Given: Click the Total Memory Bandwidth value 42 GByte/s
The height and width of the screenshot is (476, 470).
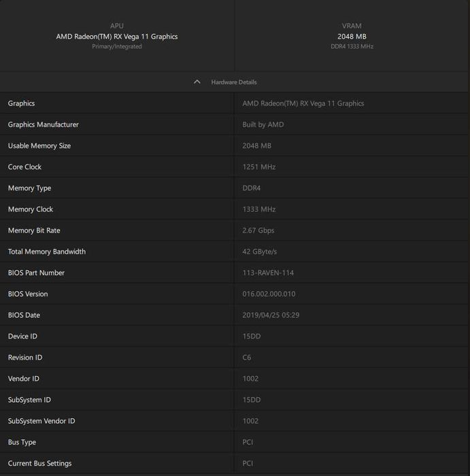Looking at the screenshot, I should [x=260, y=252].
